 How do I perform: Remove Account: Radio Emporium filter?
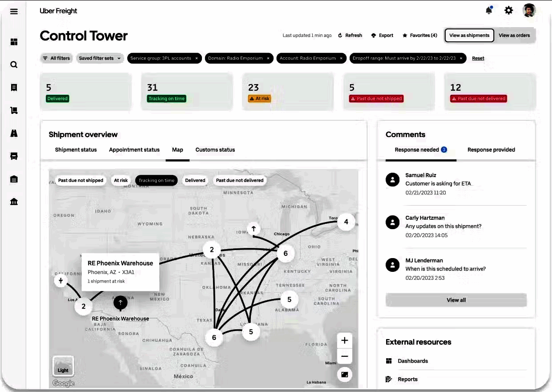pyautogui.click(x=341, y=58)
